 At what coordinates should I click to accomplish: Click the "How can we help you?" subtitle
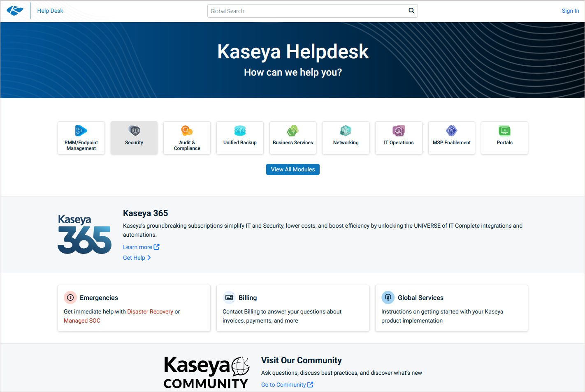point(293,72)
